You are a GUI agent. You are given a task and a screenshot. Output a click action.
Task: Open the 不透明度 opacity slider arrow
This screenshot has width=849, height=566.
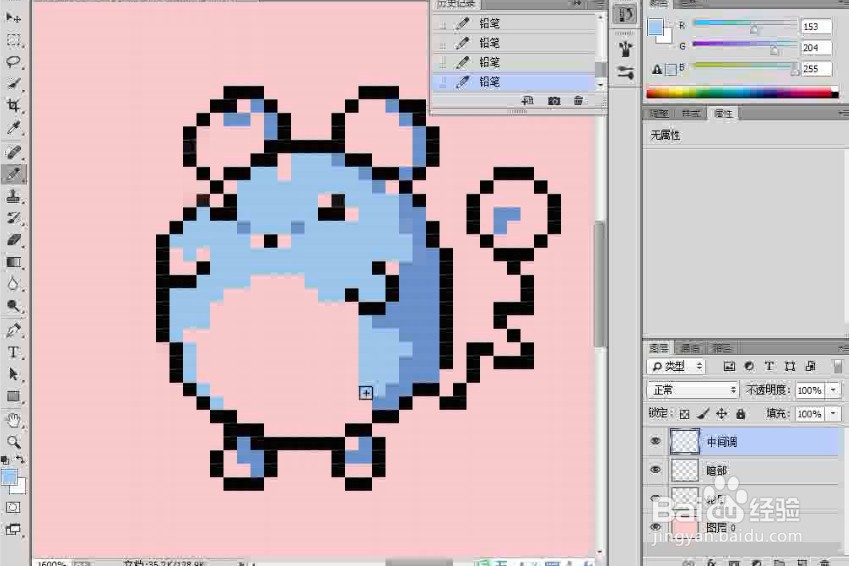click(x=834, y=390)
